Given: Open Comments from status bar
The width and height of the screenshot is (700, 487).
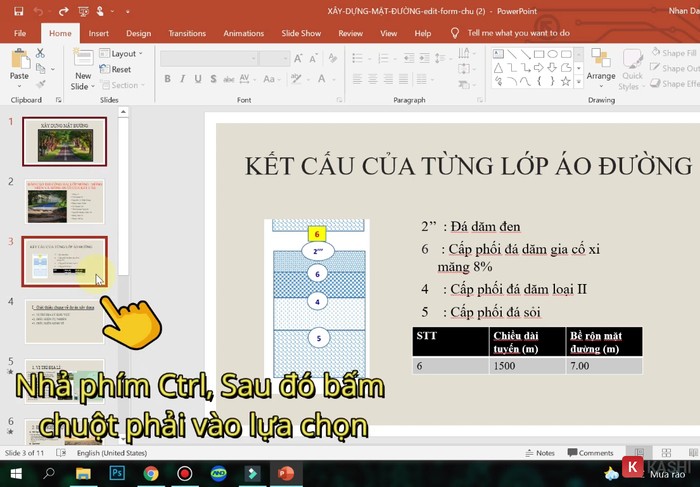Looking at the screenshot, I should coord(590,453).
